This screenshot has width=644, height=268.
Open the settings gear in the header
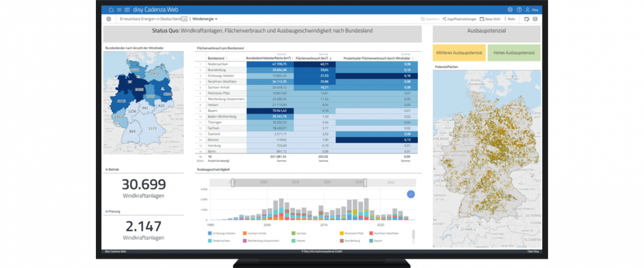[510, 10]
